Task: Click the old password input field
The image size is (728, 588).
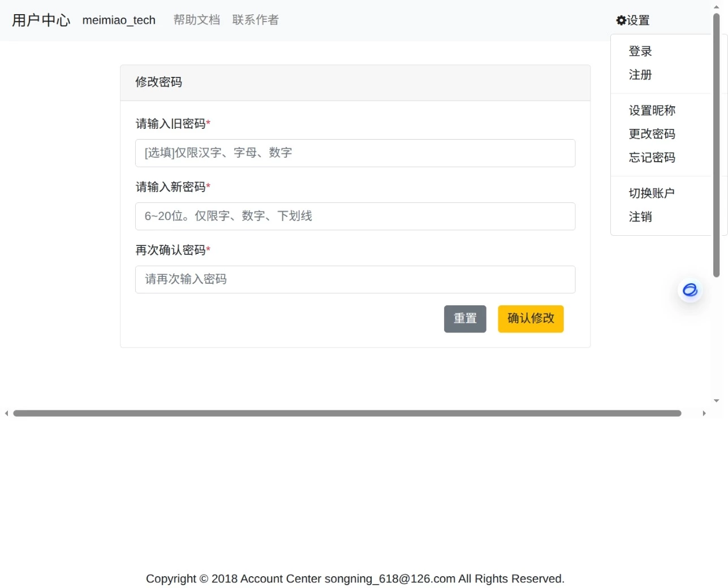Action: (355, 153)
